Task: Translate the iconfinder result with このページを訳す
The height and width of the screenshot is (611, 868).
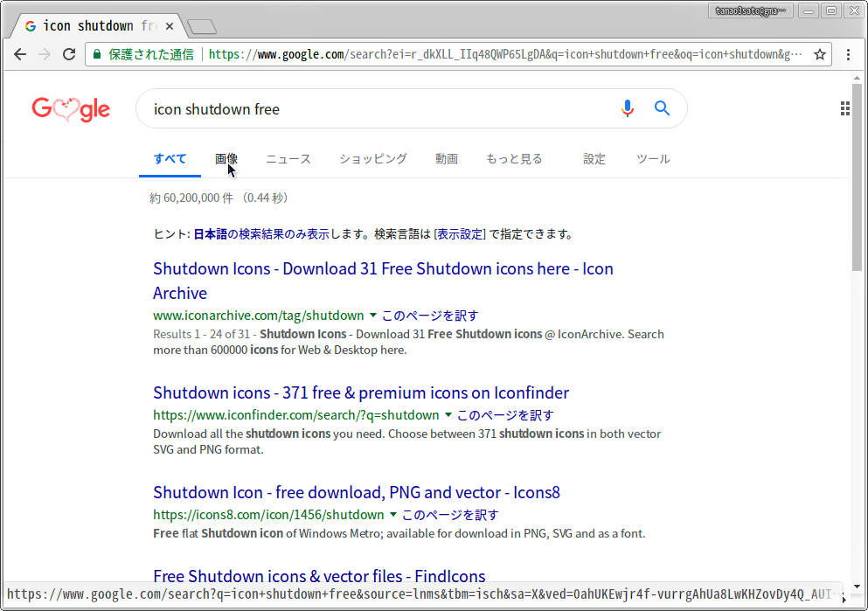Action: click(x=505, y=415)
